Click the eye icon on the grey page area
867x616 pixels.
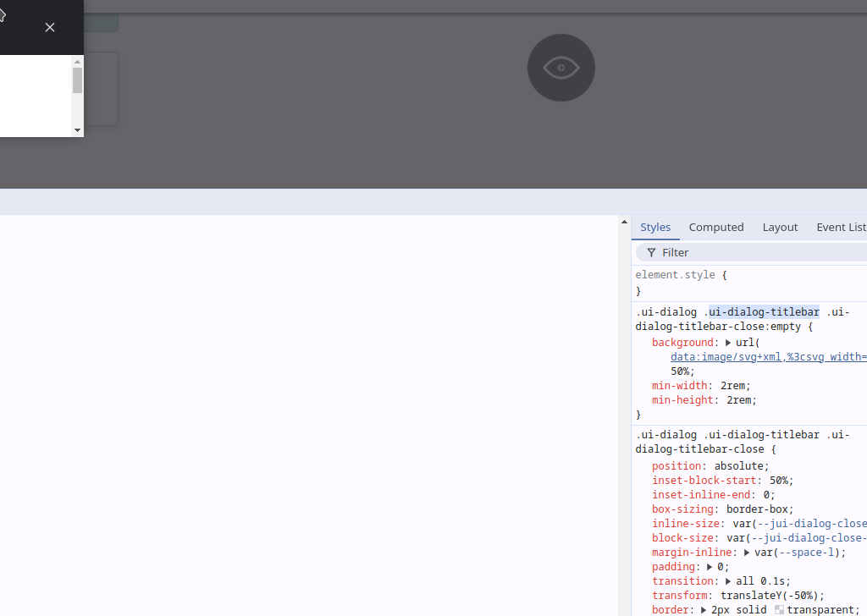coord(561,68)
